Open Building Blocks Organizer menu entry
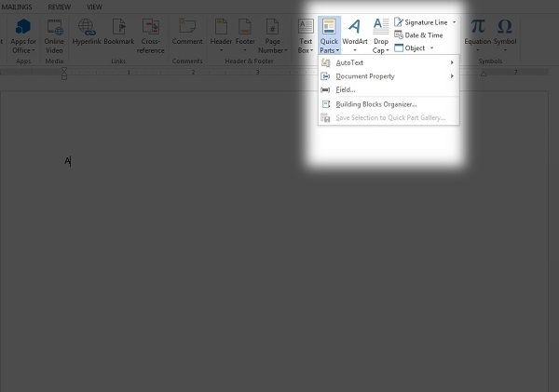This screenshot has width=559, height=392. [375, 104]
